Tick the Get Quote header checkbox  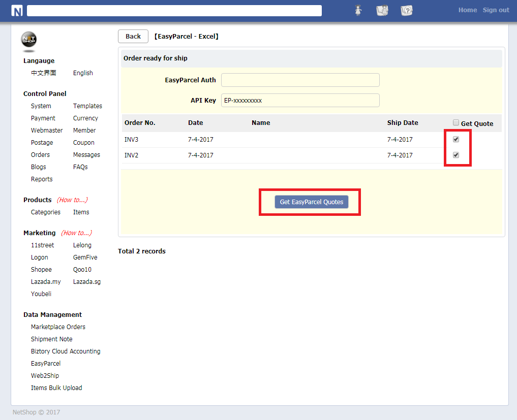[x=455, y=122]
